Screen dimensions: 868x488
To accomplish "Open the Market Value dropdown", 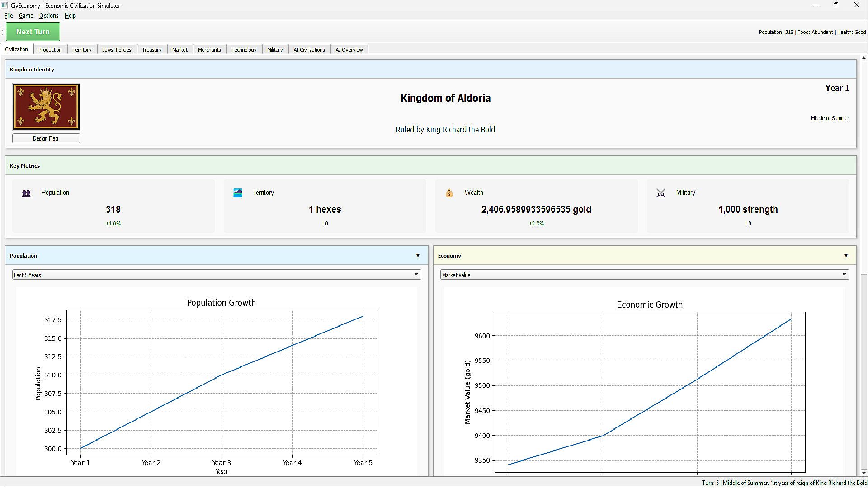I will (x=644, y=275).
